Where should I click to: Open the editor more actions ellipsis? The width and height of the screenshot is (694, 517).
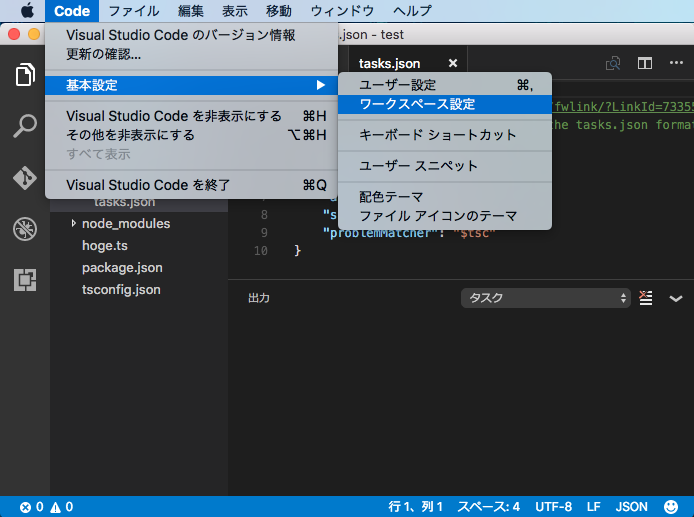click(x=676, y=63)
